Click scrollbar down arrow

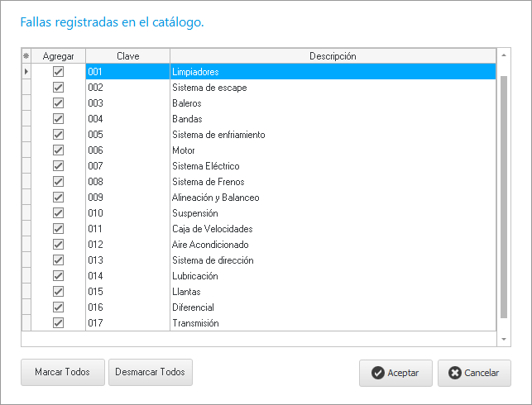click(x=504, y=339)
